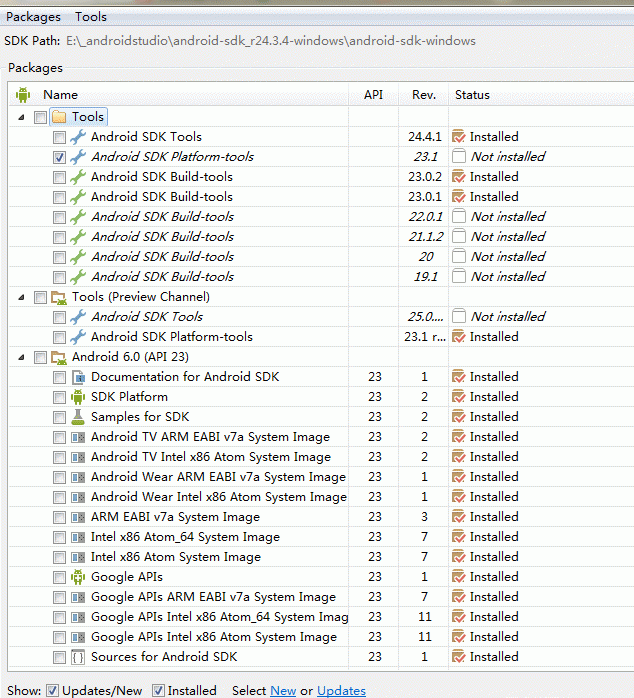Screen dimensions: 634x698
Task: Click the Android robot icon in Packages header
Action: click(23, 95)
